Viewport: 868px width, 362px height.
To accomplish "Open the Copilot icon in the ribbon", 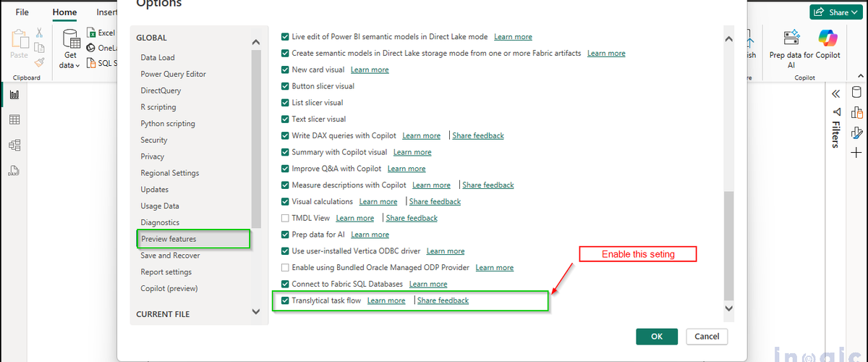I will [x=827, y=38].
